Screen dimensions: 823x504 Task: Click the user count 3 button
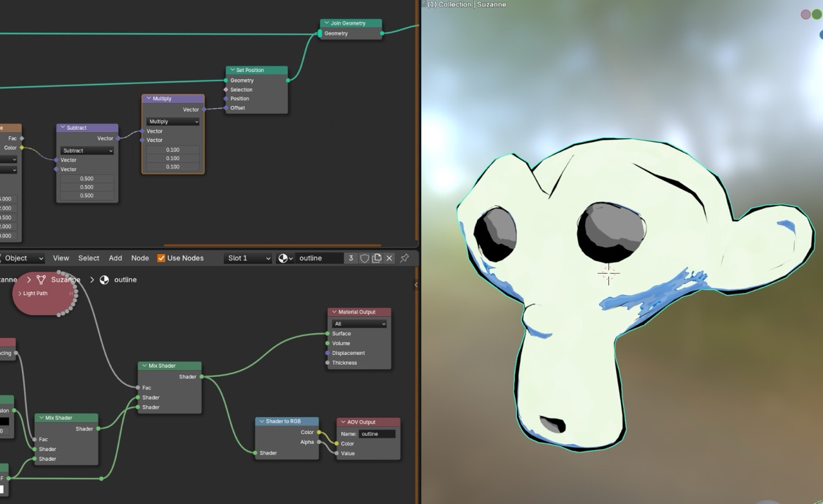351,258
